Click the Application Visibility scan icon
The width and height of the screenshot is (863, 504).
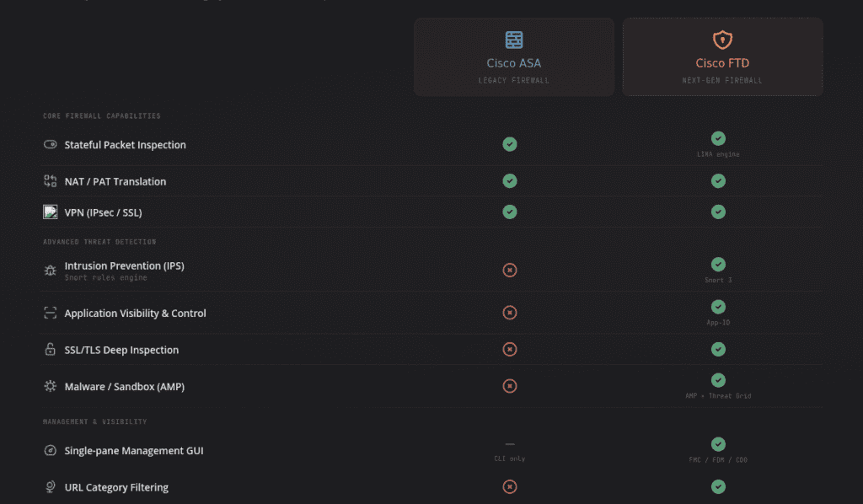pos(50,313)
